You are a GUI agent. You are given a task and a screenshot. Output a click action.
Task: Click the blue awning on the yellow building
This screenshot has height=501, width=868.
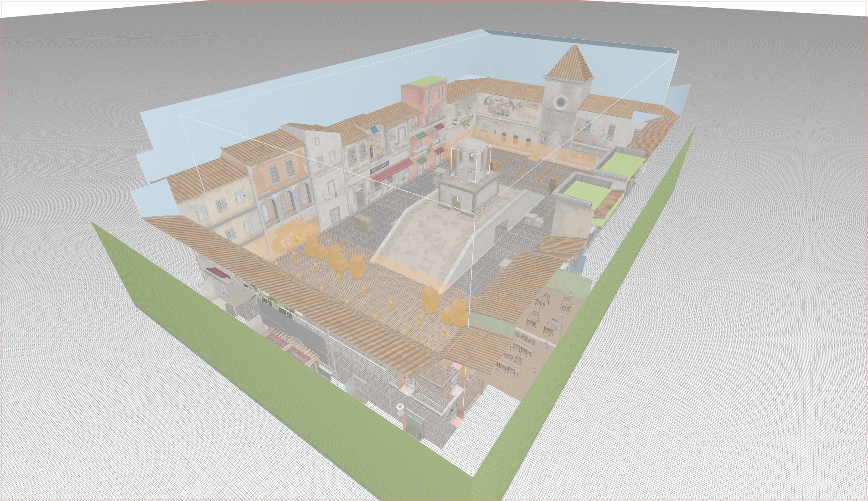374,129
